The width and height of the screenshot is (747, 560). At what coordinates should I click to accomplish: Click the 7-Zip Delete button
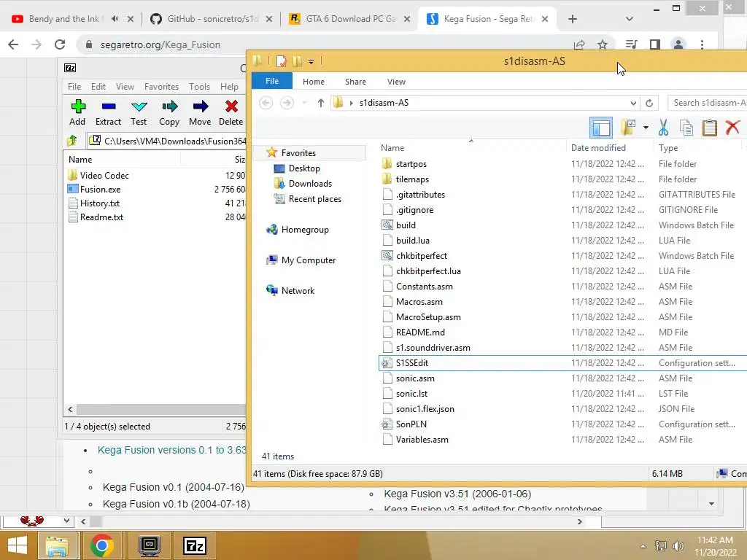[231, 112]
